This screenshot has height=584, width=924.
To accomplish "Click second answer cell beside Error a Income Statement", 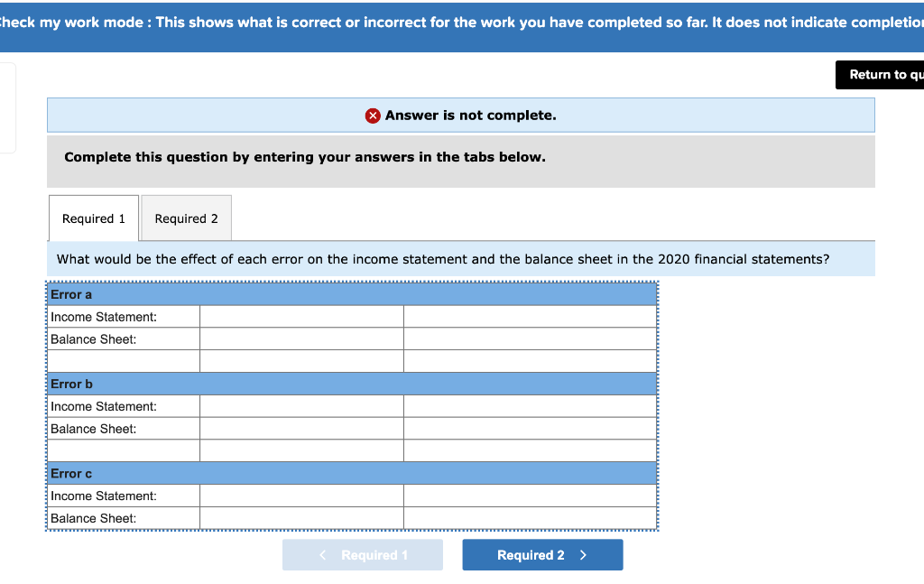I will click(x=530, y=316).
